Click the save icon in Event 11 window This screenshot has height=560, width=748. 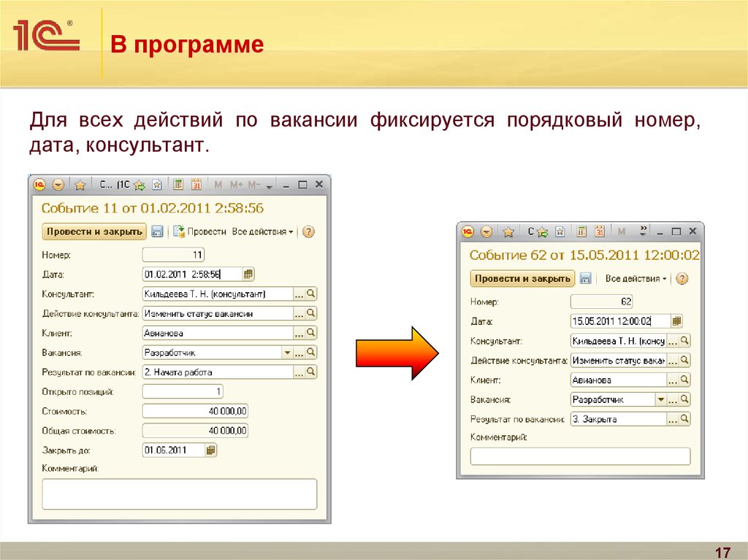click(157, 231)
